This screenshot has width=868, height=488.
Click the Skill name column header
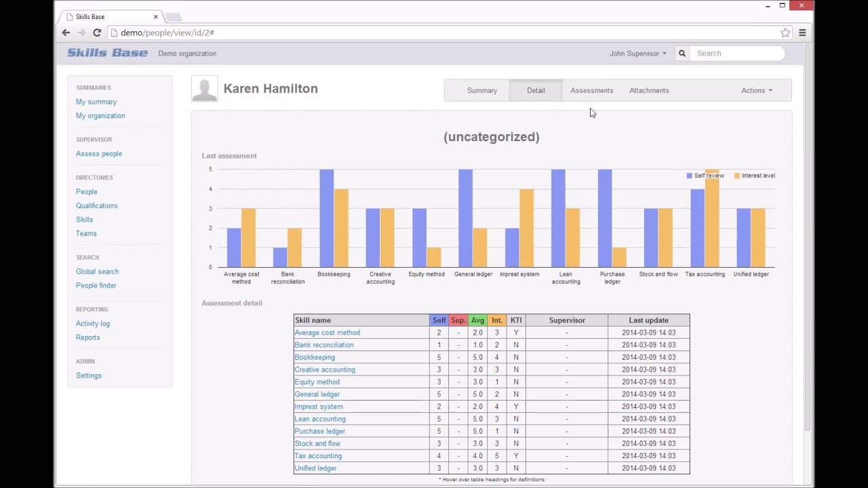(x=361, y=321)
